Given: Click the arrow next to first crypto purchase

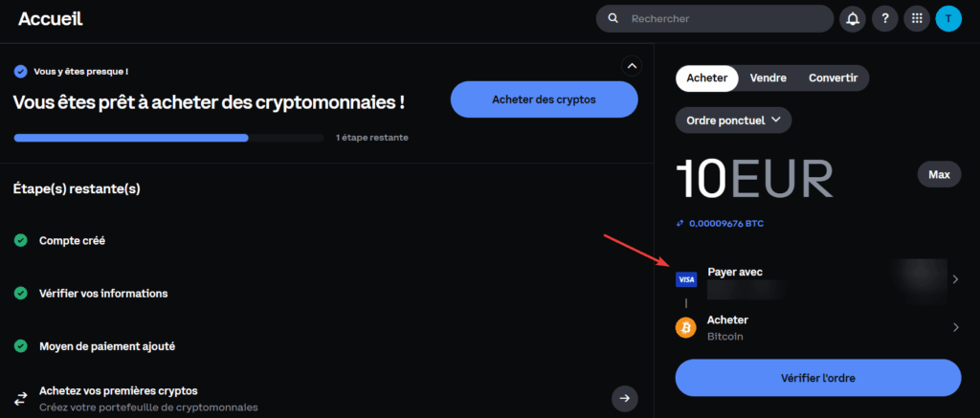Looking at the screenshot, I should click(624, 397).
